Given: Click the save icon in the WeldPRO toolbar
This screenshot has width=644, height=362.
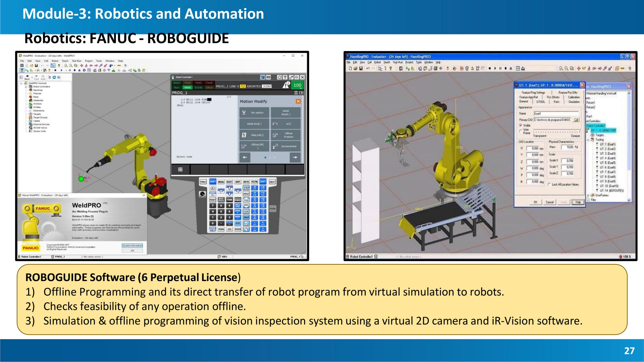Looking at the screenshot, I should pyautogui.click(x=36, y=66).
